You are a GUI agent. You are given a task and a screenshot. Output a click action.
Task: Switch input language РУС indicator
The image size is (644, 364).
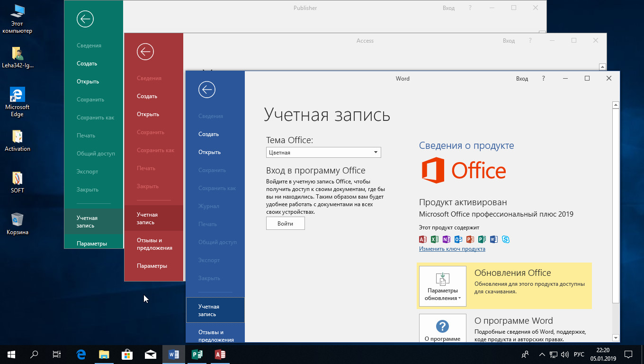coord(579,354)
